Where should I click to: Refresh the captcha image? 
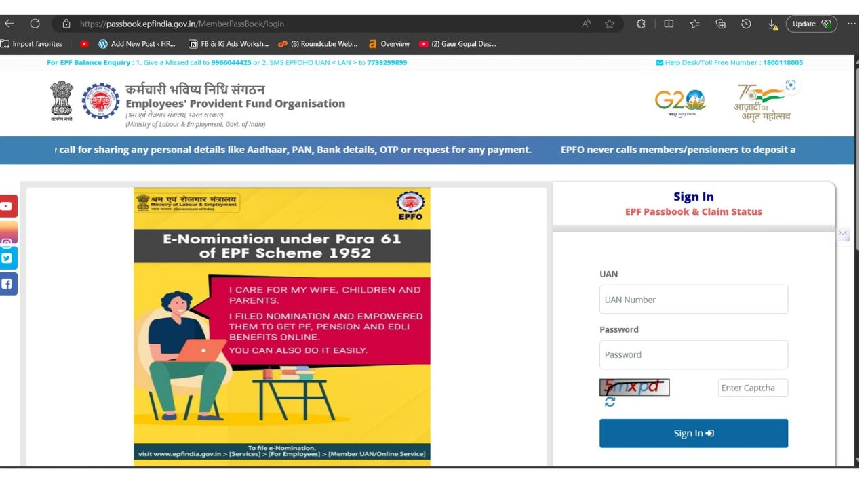coord(610,402)
